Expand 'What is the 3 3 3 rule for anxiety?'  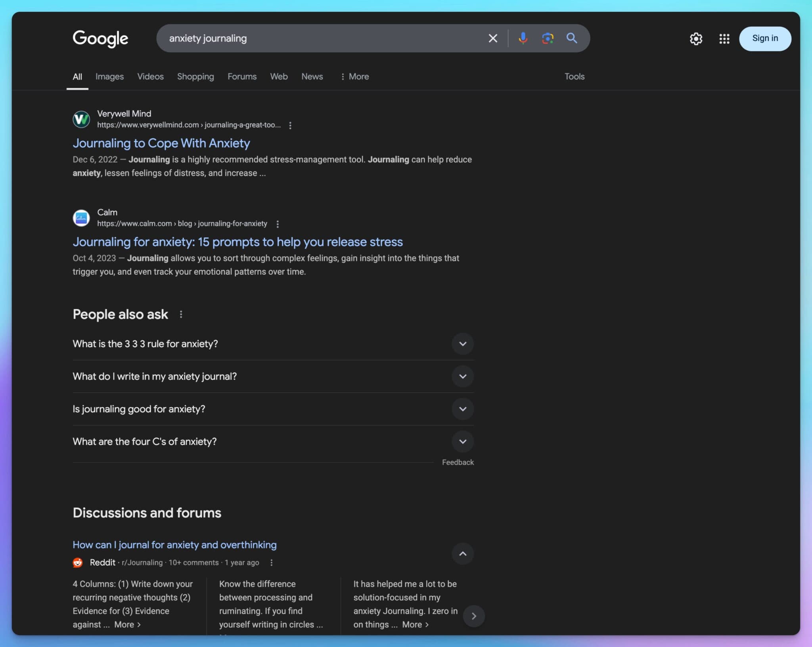tap(463, 344)
